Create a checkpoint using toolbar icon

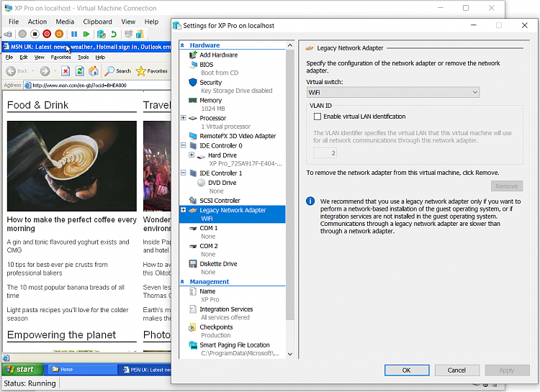[x=102, y=34]
